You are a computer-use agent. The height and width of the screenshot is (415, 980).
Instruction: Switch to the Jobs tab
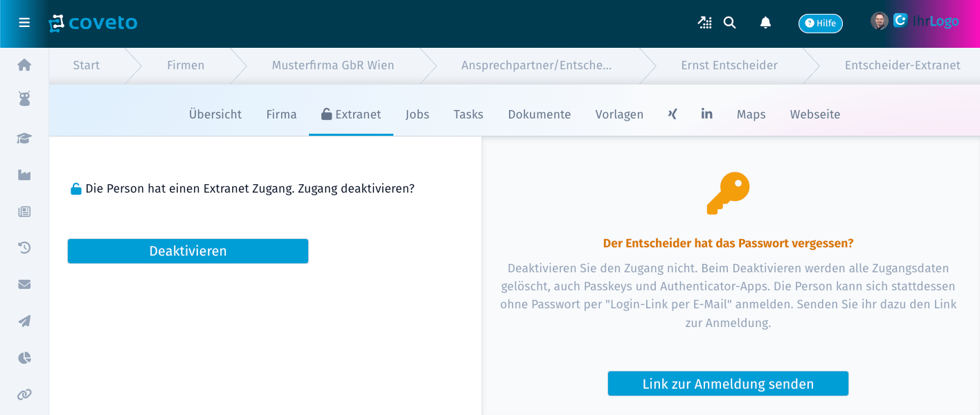click(418, 114)
